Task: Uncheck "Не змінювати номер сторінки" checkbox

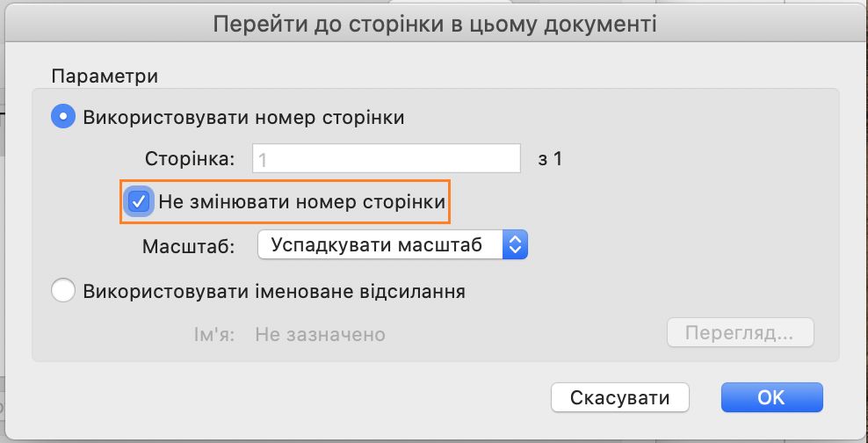Action: (x=139, y=201)
